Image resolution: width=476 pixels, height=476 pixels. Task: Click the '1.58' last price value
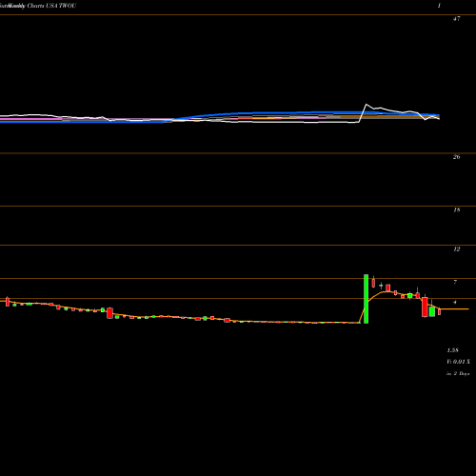[x=453, y=350]
